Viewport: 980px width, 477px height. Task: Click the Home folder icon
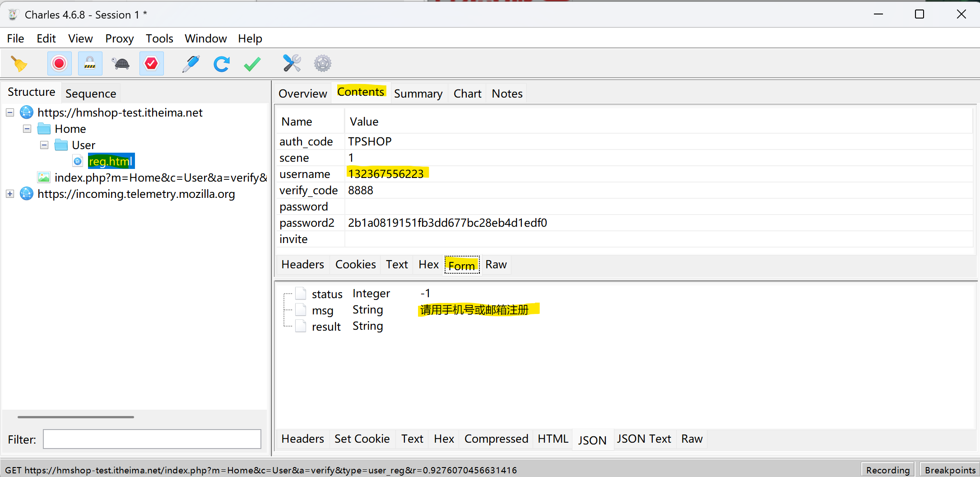[44, 129]
